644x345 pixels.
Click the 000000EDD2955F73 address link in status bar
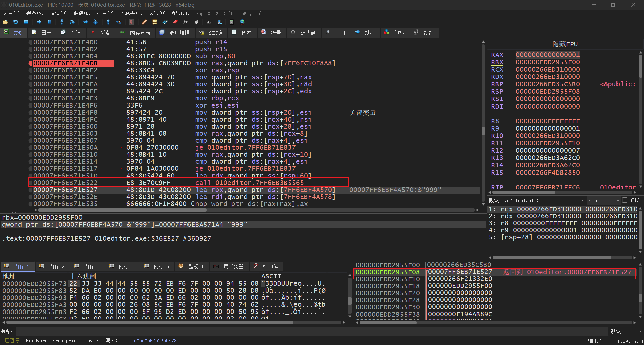pos(156,341)
